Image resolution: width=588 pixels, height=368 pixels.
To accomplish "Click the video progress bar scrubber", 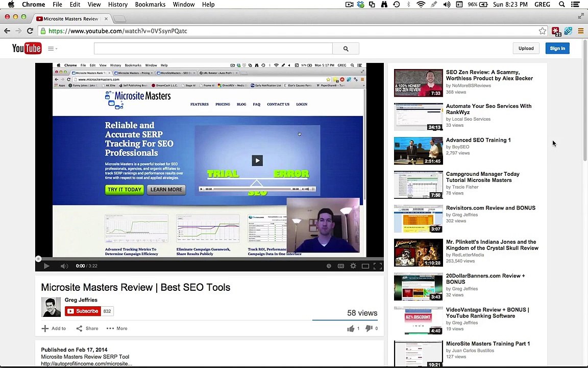I will point(38,259).
